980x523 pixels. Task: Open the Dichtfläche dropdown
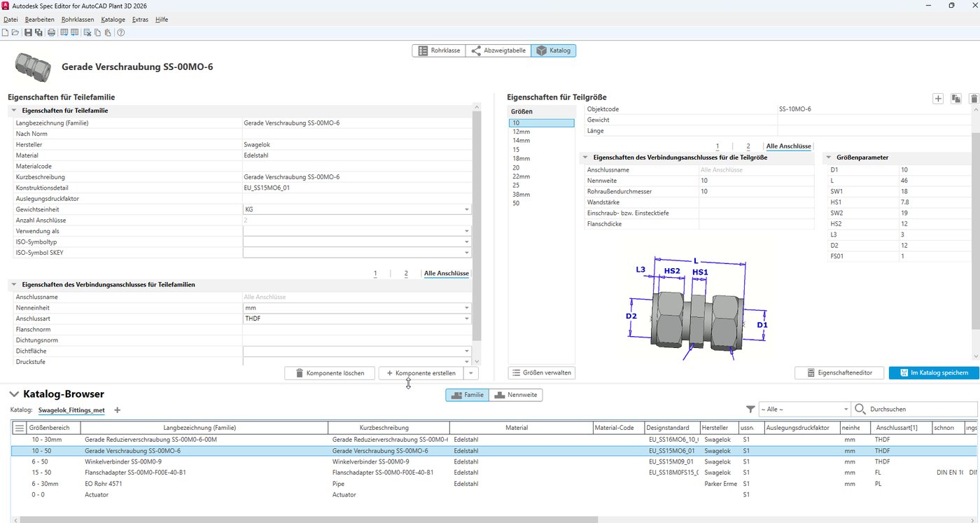point(467,351)
